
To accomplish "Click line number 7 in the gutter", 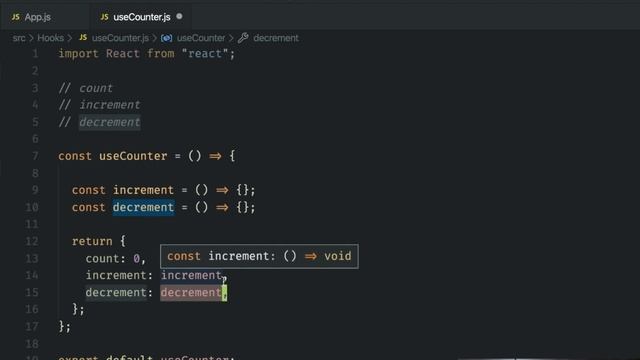I will 36,156.
